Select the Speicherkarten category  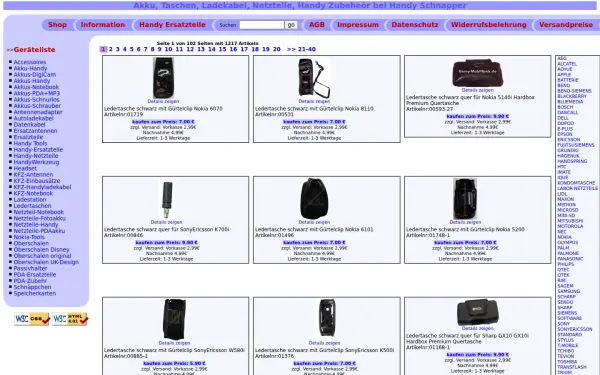click(35, 293)
